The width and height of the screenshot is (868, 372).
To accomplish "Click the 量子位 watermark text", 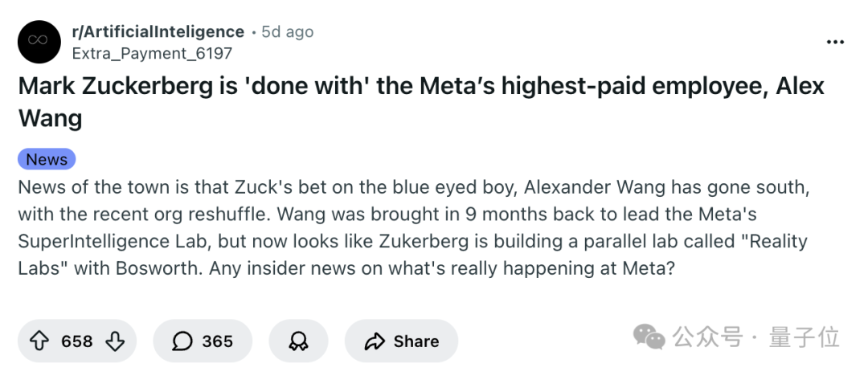I will tap(804, 337).
